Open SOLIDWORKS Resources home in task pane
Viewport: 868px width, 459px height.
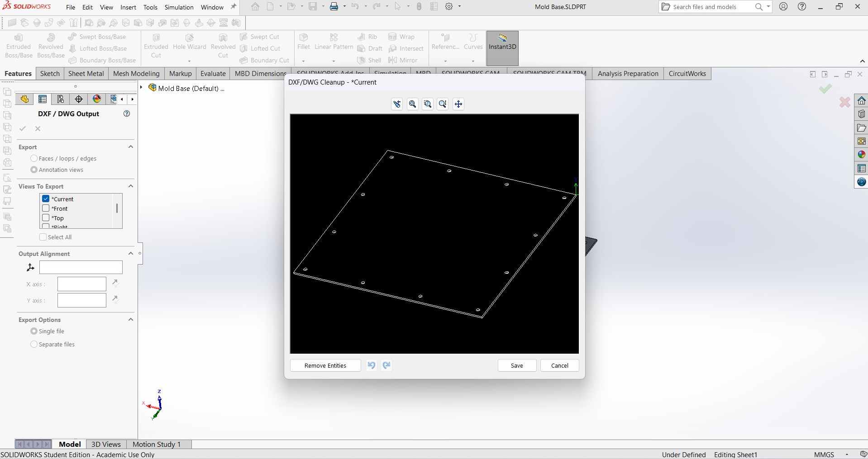pyautogui.click(x=862, y=100)
